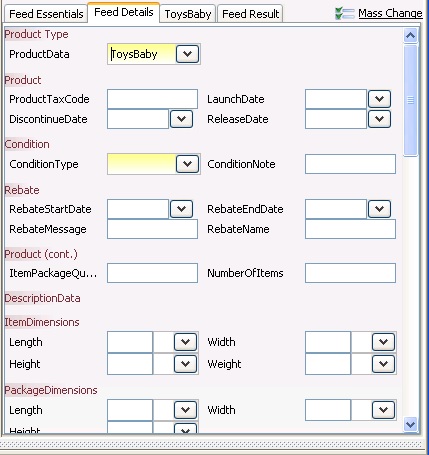
Task: Click the vertical scrollbar thumb
Action: pyautogui.click(x=410, y=100)
